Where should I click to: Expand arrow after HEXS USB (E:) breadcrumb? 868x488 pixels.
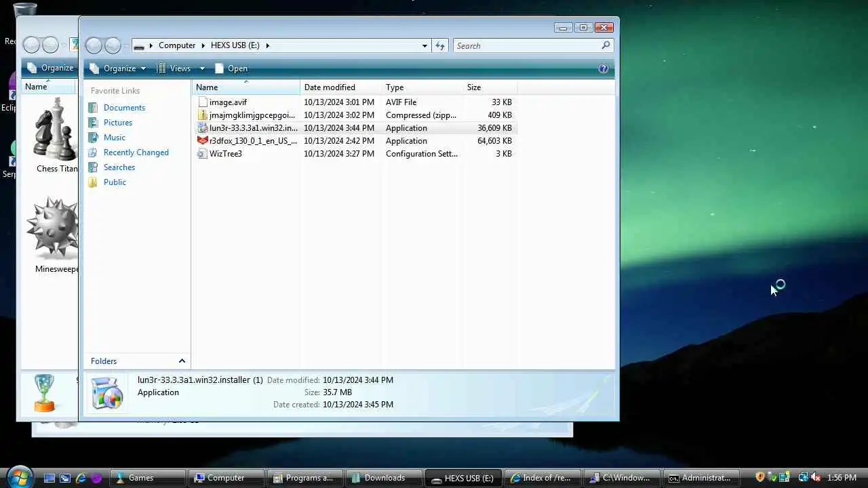(x=268, y=45)
